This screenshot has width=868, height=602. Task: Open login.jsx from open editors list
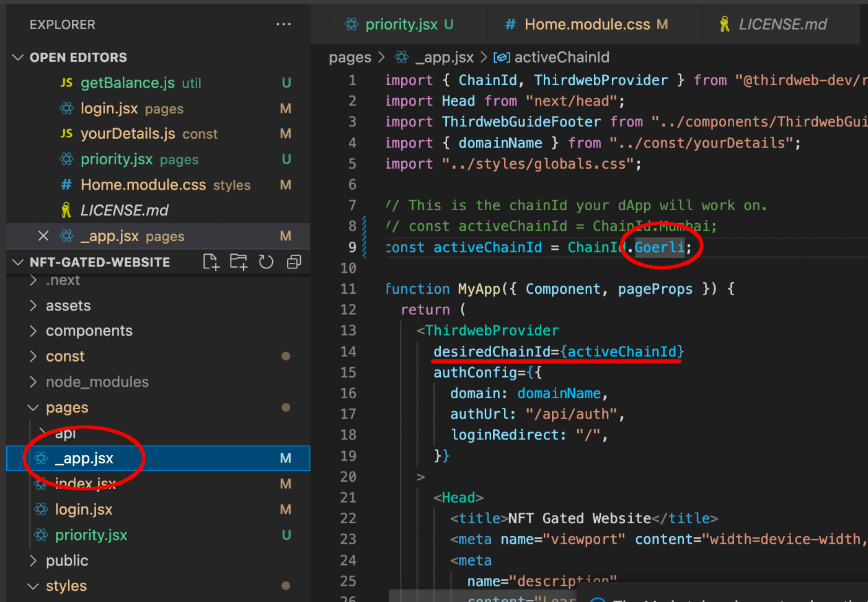pyautogui.click(x=158, y=108)
